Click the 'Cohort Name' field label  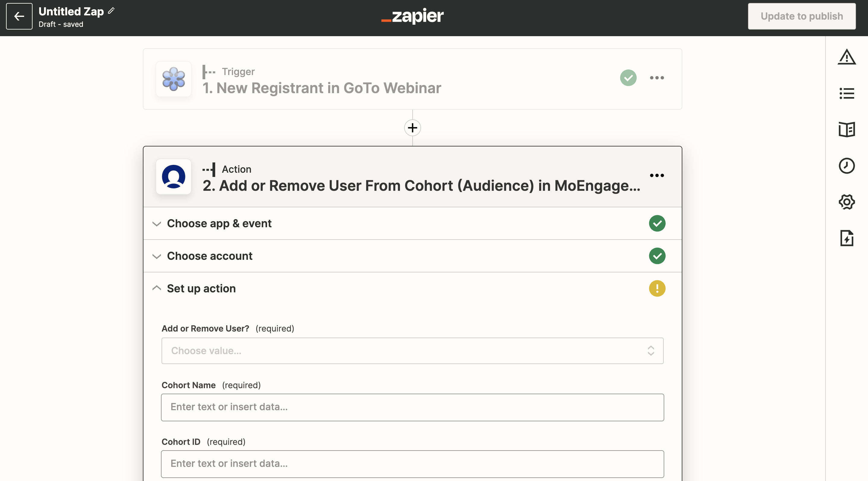tap(189, 385)
